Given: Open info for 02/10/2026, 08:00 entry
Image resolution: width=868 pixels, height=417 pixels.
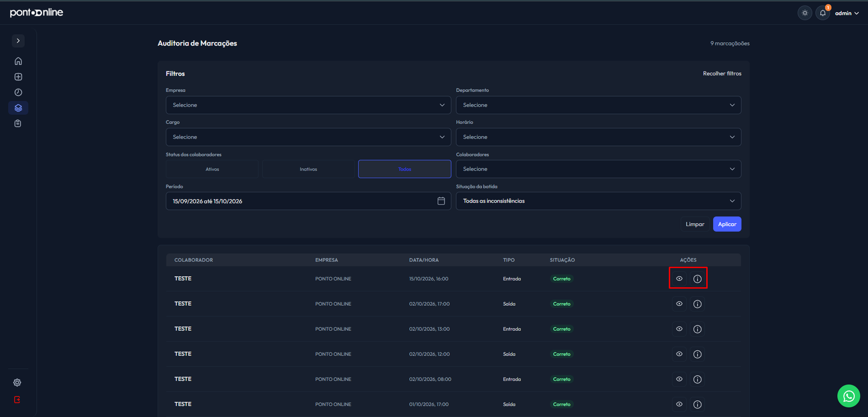Looking at the screenshot, I should tap(698, 379).
